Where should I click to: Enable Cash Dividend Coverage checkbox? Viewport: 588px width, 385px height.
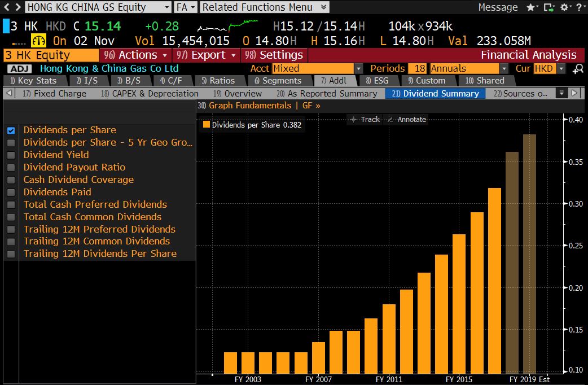[11, 180]
